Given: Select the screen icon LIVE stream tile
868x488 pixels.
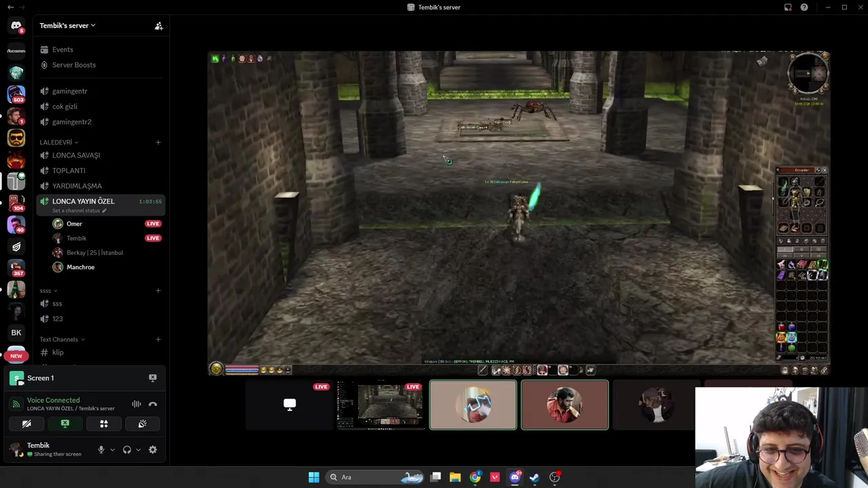Looking at the screenshot, I should [x=290, y=405].
